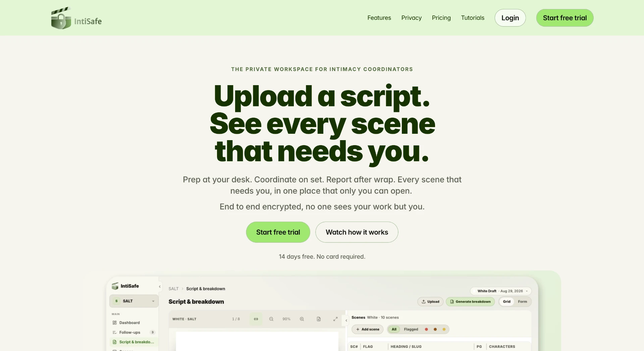Click the Login button
Image resolution: width=644 pixels, height=351 pixels.
click(x=510, y=18)
